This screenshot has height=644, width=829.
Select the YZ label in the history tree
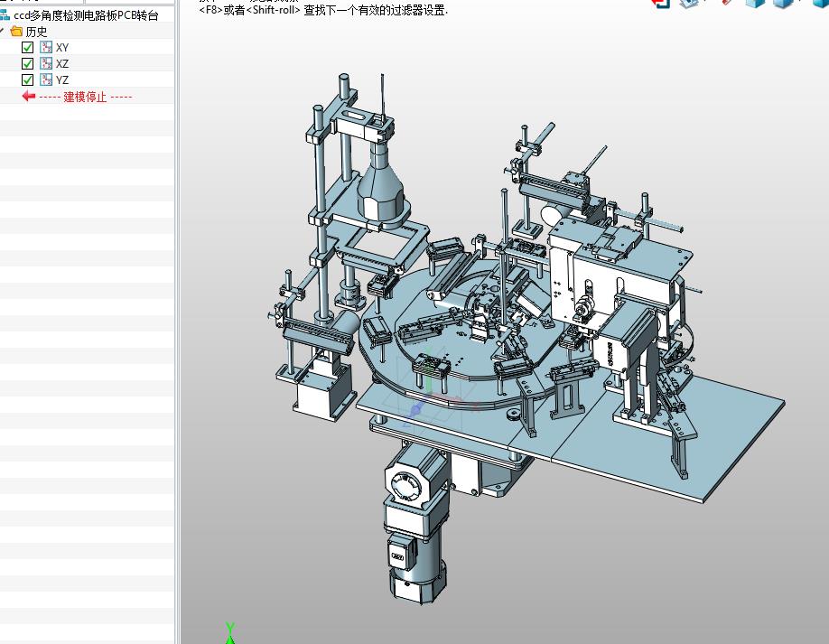pos(61,80)
